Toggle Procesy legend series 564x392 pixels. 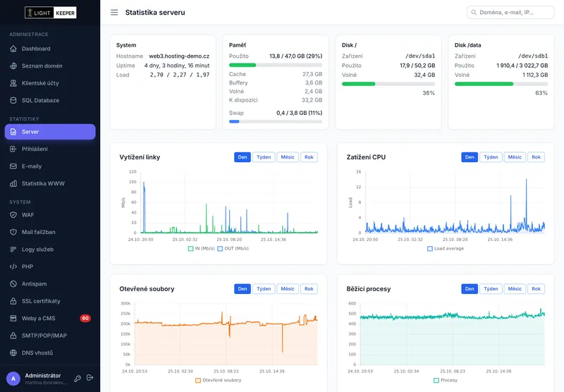point(446,380)
